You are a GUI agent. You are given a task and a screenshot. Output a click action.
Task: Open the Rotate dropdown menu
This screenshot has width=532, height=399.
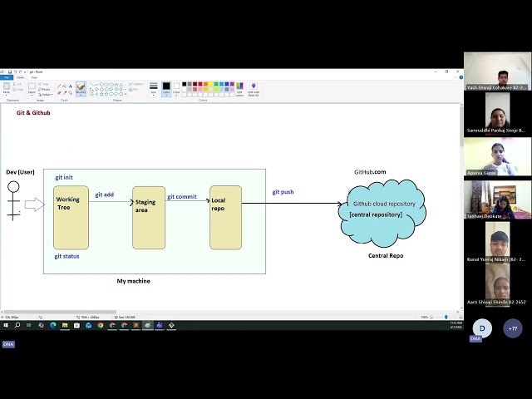click(x=46, y=95)
